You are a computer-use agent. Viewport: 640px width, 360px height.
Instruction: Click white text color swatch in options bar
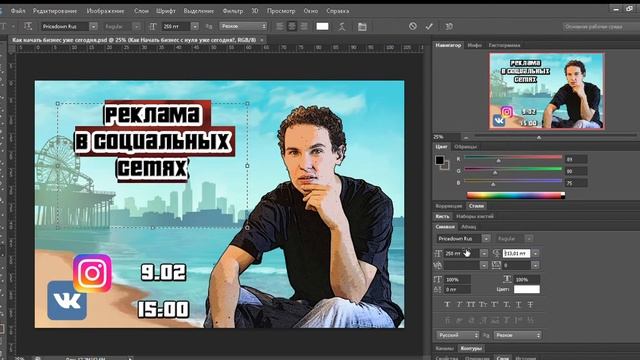point(322,26)
